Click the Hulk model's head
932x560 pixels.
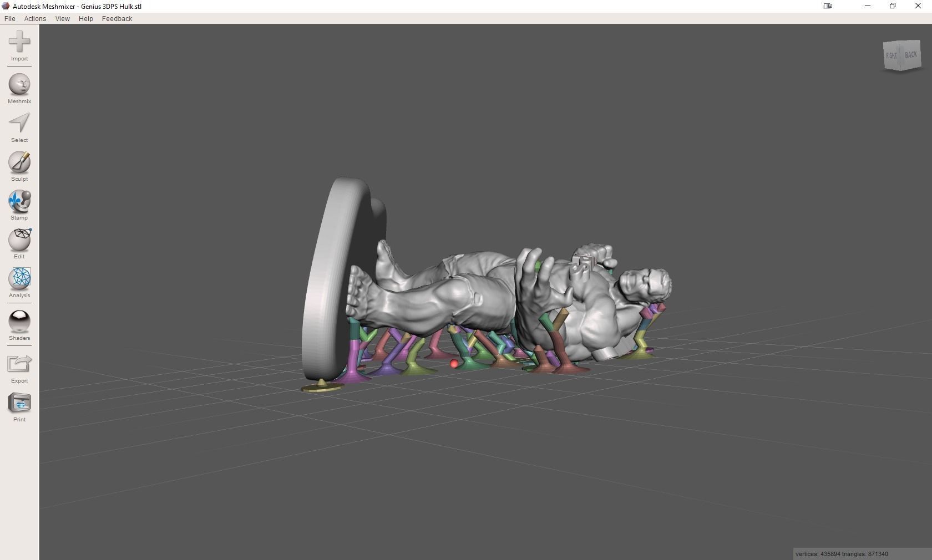pyautogui.click(x=646, y=284)
